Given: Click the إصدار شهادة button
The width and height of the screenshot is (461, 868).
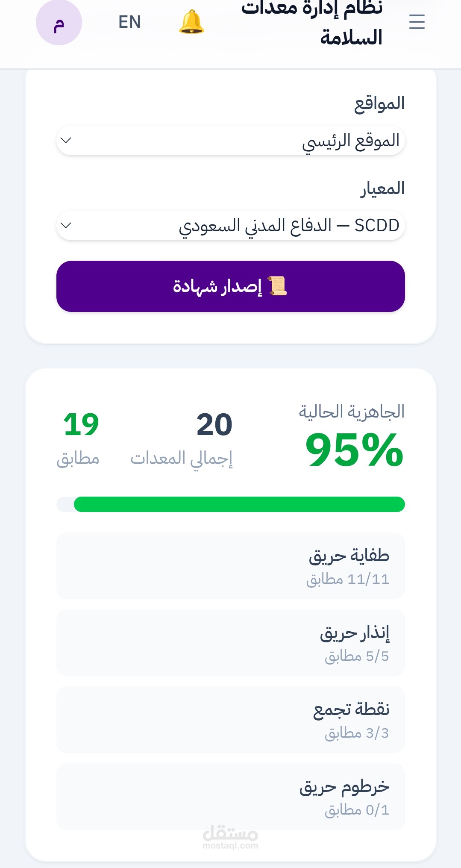Looking at the screenshot, I should point(231,286).
